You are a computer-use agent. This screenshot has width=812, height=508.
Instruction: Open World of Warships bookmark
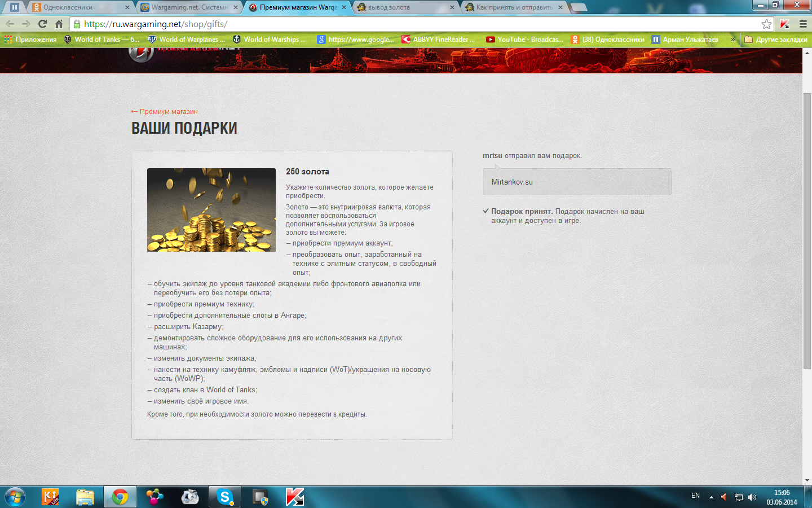(270, 40)
